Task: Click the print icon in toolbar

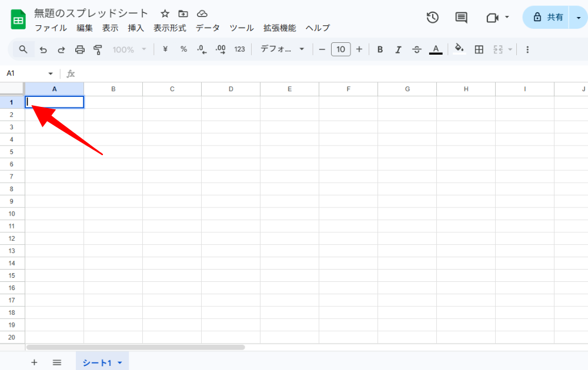Action: pos(80,50)
